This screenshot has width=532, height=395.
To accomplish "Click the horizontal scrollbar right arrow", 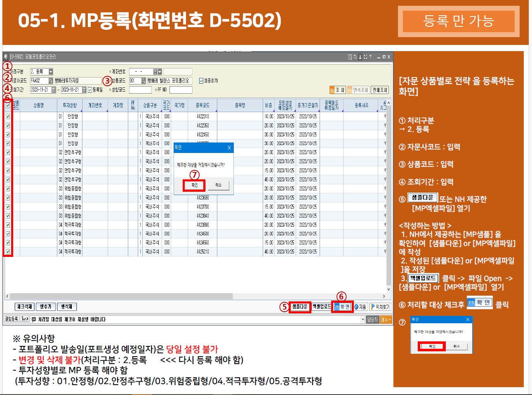I will coord(384,296).
